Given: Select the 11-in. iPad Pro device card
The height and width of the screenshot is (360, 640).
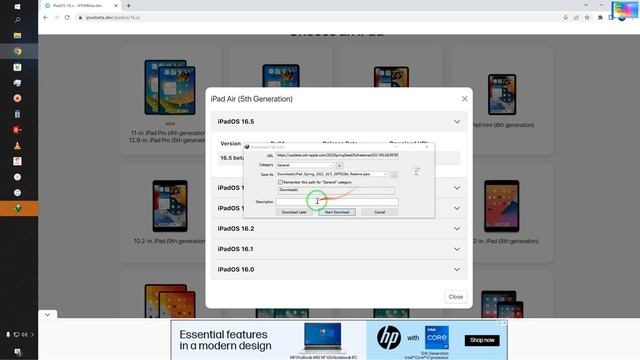Looking at the screenshot, I should coord(170,100).
